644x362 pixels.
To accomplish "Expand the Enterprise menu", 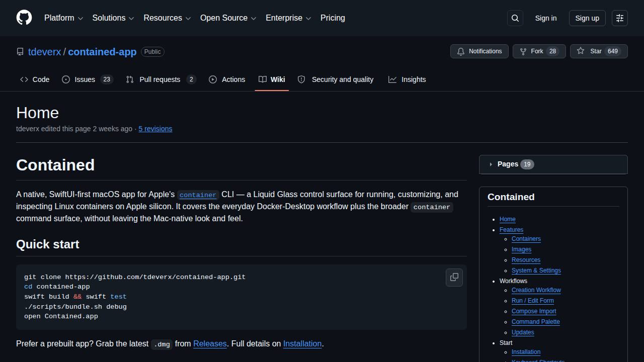I will (288, 18).
